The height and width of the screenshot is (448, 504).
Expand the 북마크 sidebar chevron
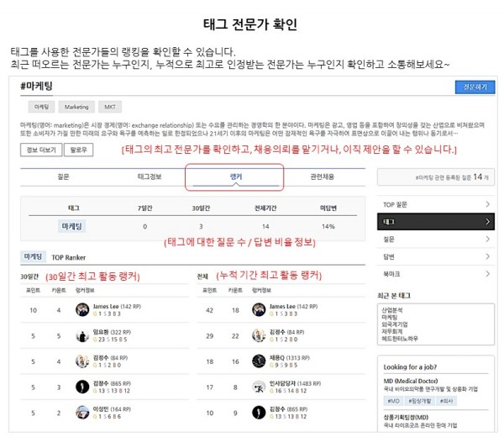click(487, 273)
